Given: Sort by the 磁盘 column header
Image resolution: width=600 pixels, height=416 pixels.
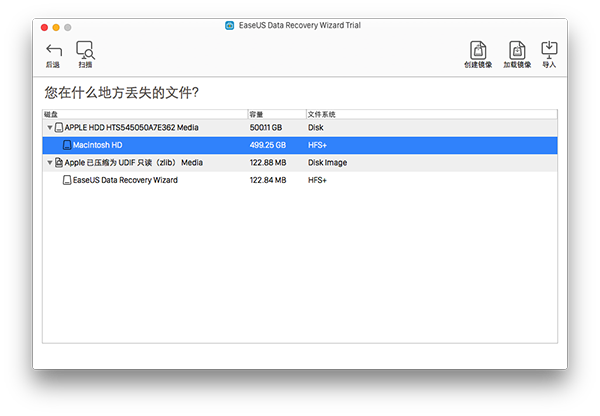Looking at the screenshot, I should click(x=145, y=114).
